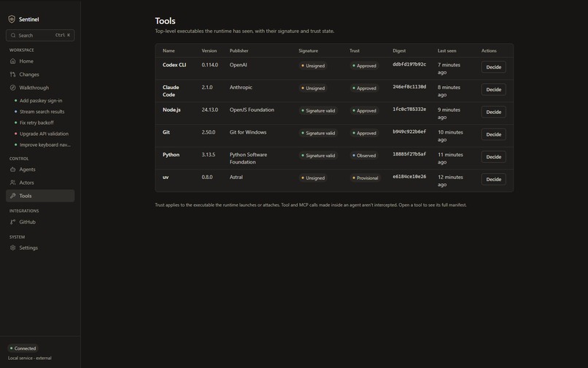Click Decide for Codex CLI
The image size is (588, 368).
coord(493,67)
